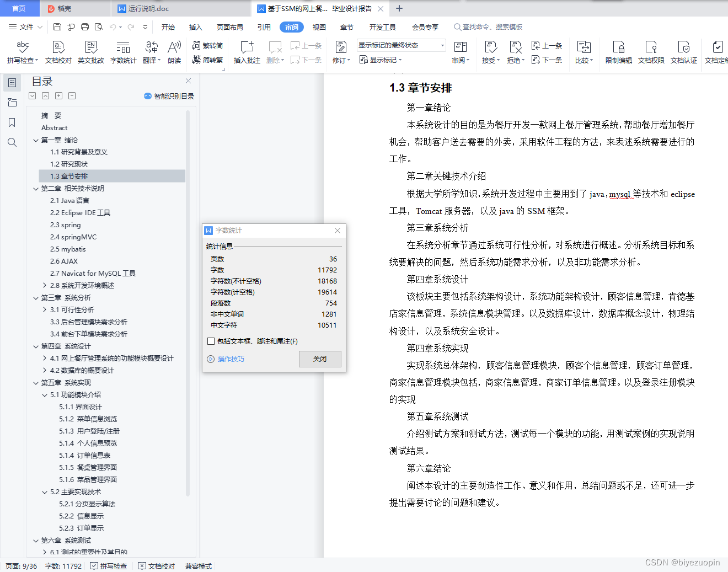Go to next revision (下一条) in changes group
This screenshot has height=572, width=728.
point(547,60)
